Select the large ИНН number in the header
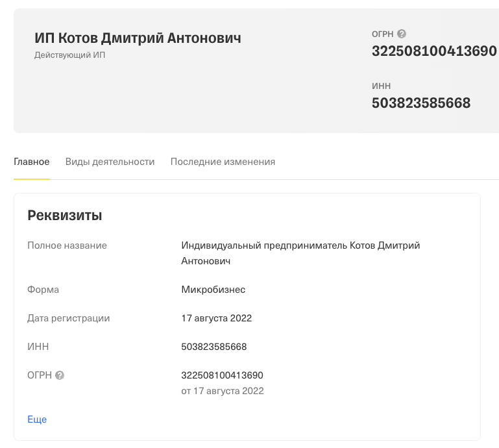Viewport: 499px width, 448px height. tap(421, 103)
